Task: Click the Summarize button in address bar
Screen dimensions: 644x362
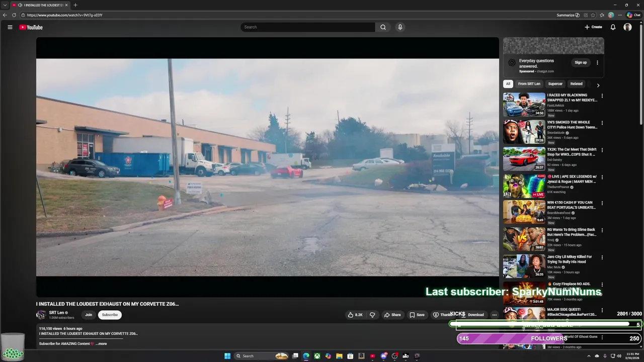Action: [568, 15]
